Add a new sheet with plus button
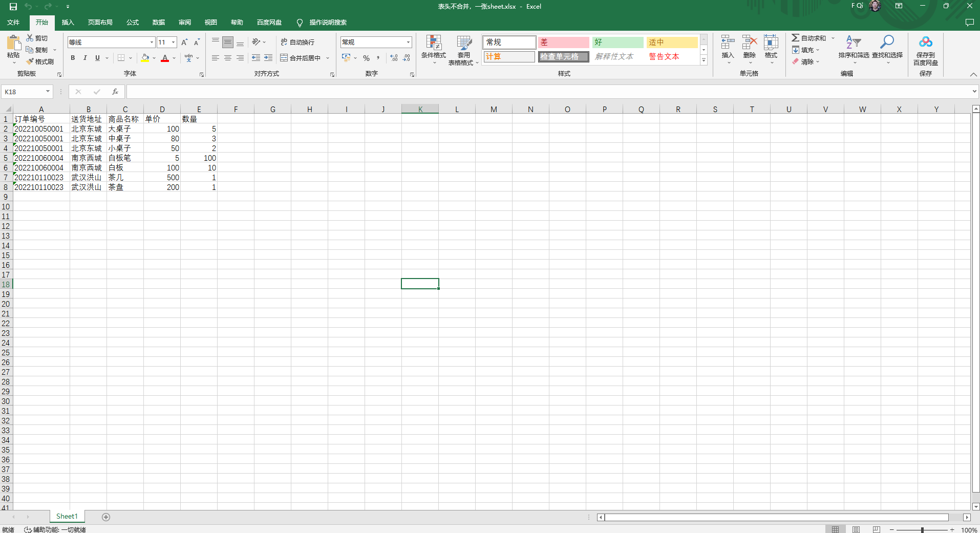The width and height of the screenshot is (980, 533). (106, 517)
